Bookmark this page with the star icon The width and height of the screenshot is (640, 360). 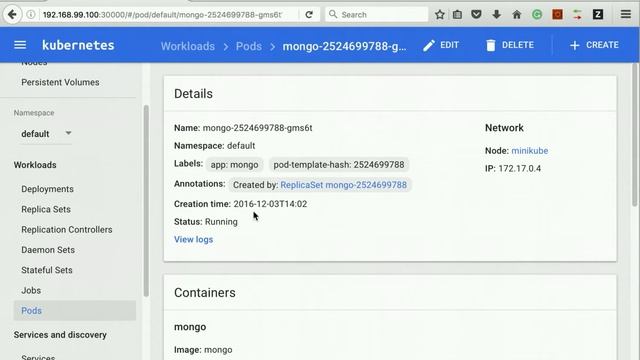coord(440,15)
